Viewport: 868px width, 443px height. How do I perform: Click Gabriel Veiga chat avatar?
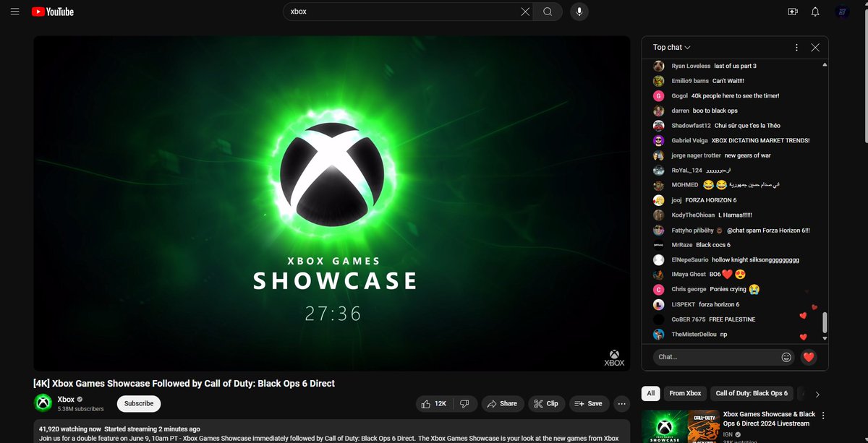(x=658, y=140)
